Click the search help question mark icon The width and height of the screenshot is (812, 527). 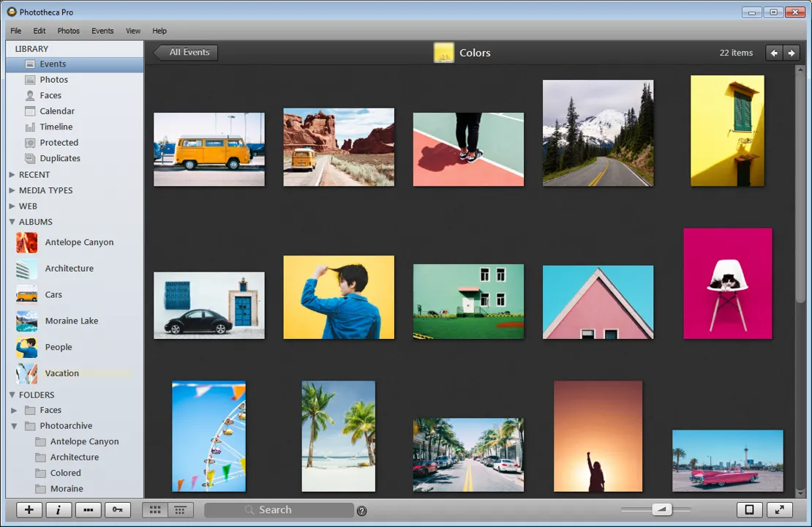(x=362, y=511)
